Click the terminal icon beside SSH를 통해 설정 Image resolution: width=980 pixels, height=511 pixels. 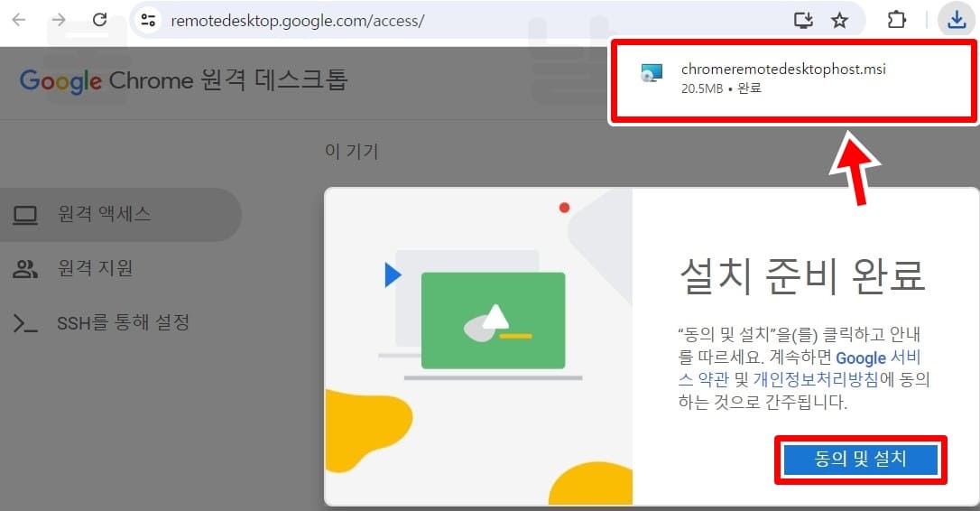point(25,323)
